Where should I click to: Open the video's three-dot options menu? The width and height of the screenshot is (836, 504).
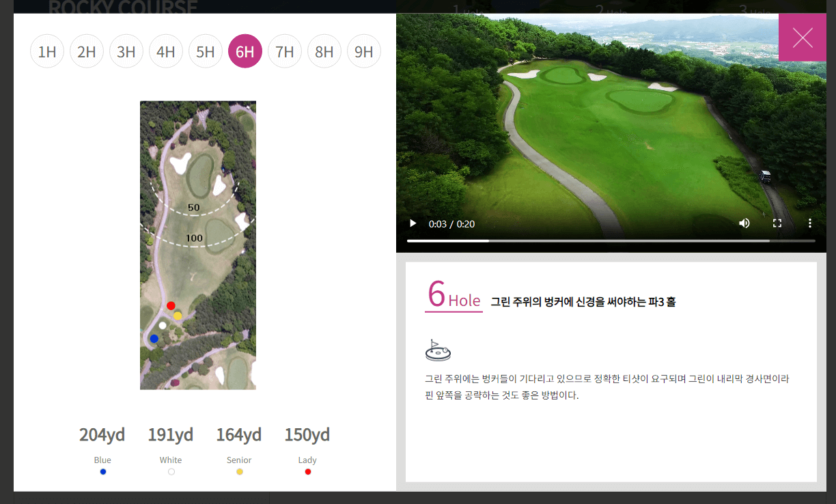pyautogui.click(x=810, y=223)
